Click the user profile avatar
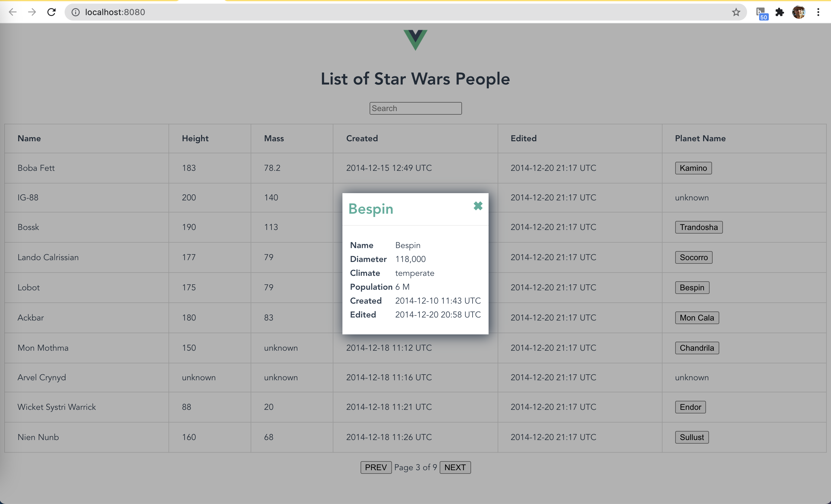831x504 pixels. [798, 12]
